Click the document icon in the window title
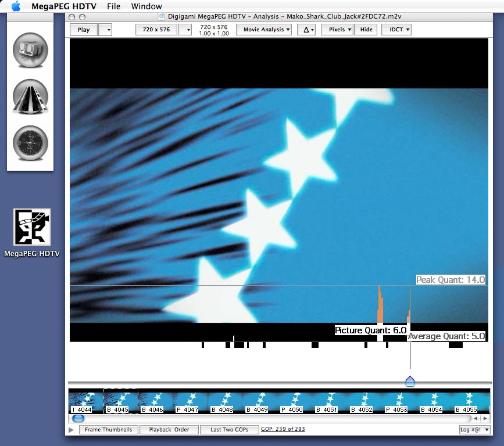Image resolution: width=504 pixels, height=446 pixels. pos(162,17)
